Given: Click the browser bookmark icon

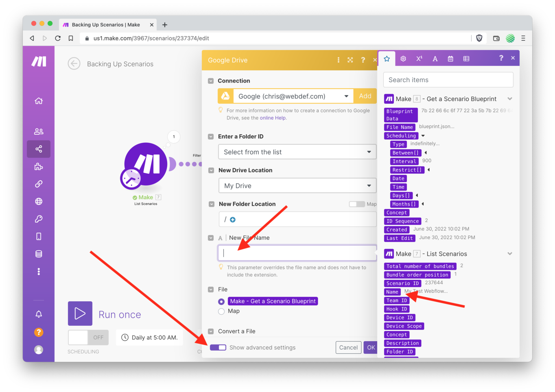Looking at the screenshot, I should [71, 38].
